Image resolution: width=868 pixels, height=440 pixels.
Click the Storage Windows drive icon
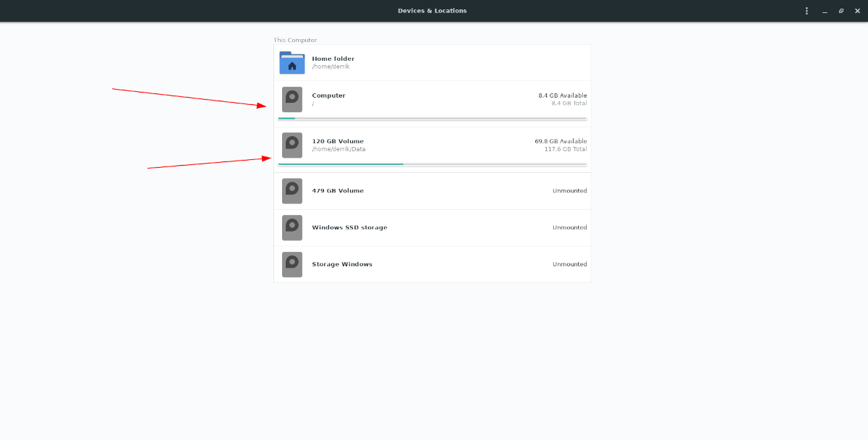pos(292,264)
